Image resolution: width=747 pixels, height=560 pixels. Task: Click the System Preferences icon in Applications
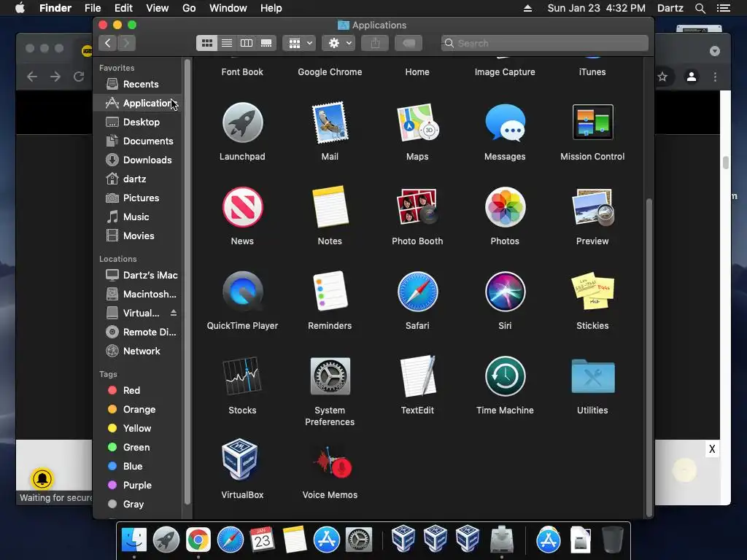point(330,376)
